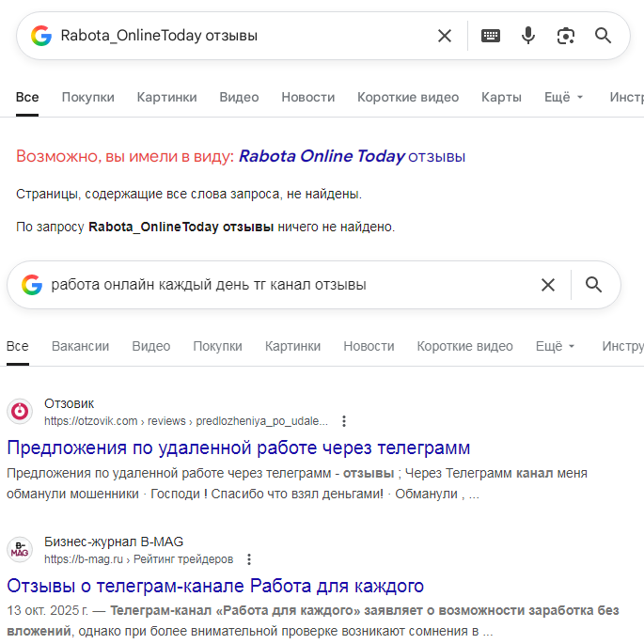The height and width of the screenshot is (644, 644).
Task: Expand the top "Ещё" dropdown
Action: [x=564, y=97]
